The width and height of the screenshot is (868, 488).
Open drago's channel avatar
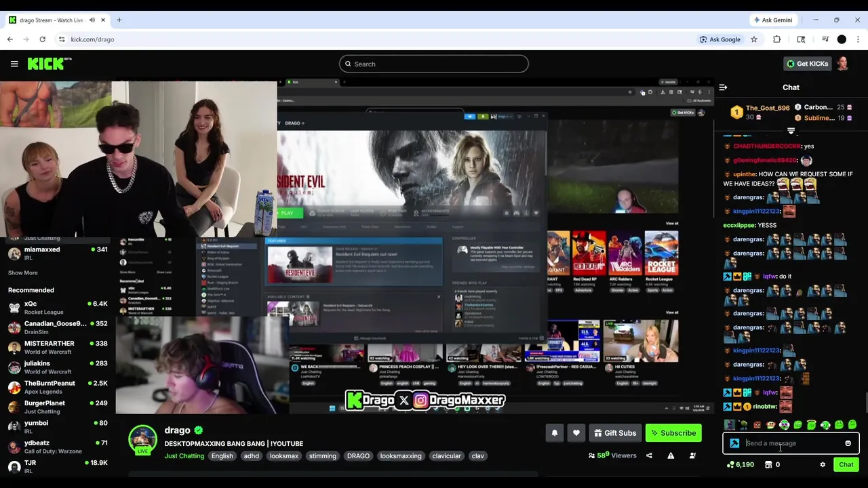(143, 440)
